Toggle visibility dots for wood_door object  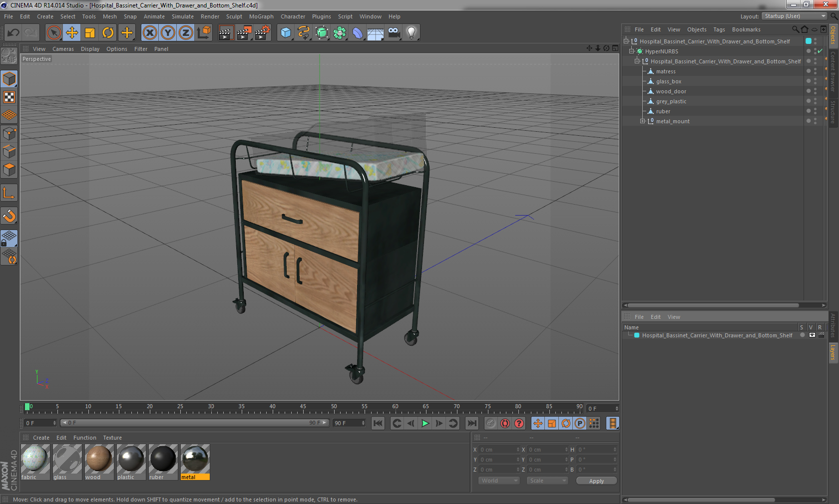(x=816, y=91)
